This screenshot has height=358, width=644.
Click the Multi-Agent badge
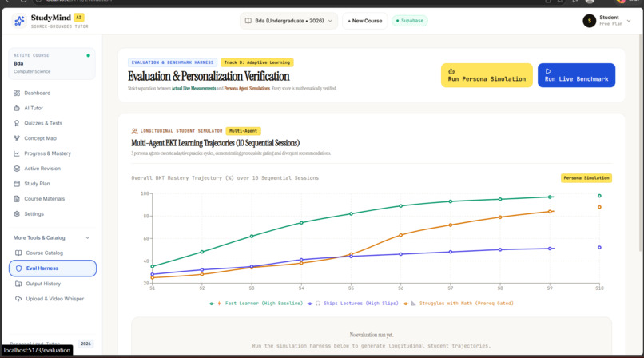pos(243,131)
